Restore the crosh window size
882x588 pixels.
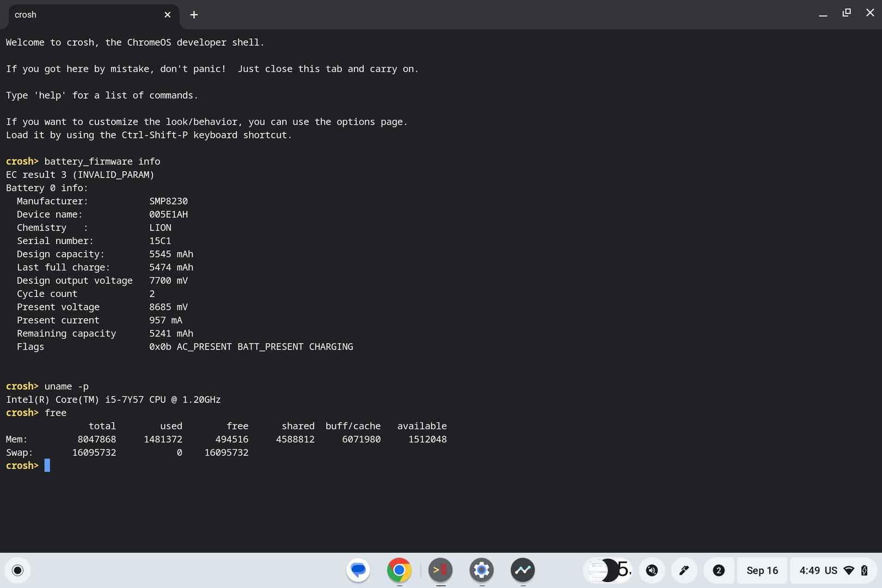click(847, 13)
